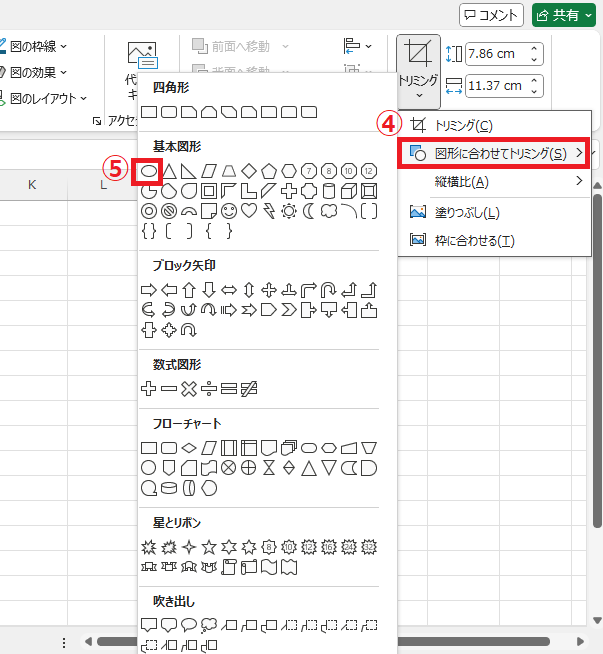Screen dimensions: 603x654
Task: Click the 前面へ移動 button
Action: (231, 46)
